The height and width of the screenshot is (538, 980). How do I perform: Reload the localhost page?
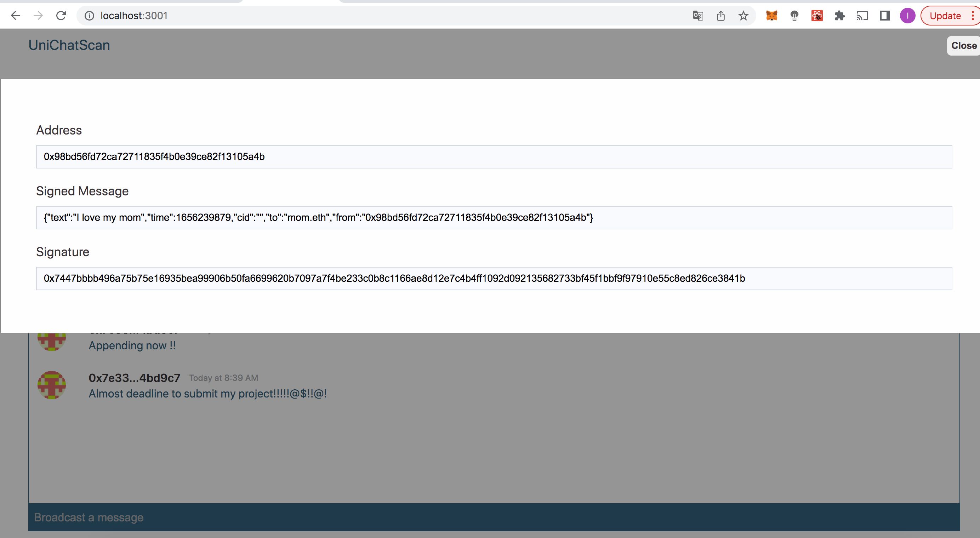[61, 16]
